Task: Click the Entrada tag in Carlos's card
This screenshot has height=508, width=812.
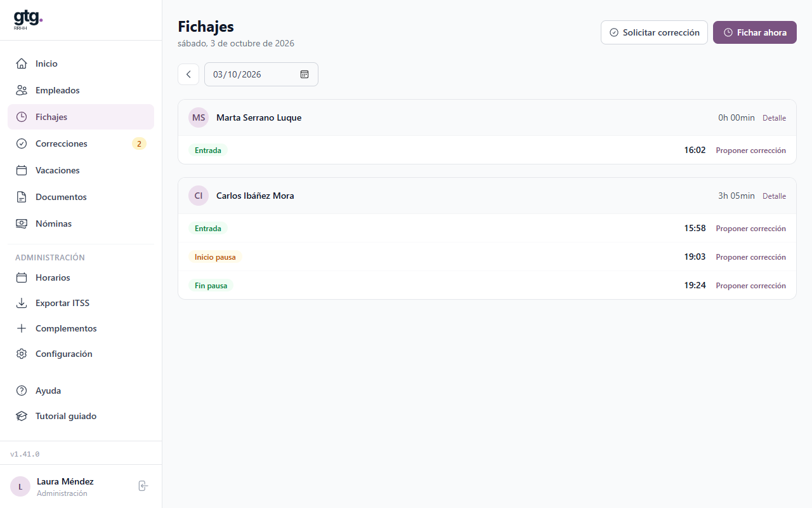Action: pyautogui.click(x=208, y=229)
